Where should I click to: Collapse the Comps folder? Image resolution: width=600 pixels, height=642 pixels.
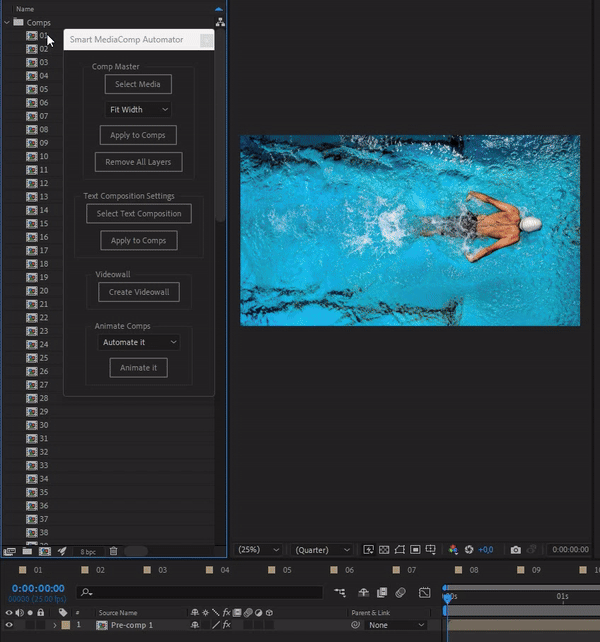[x=7, y=22]
